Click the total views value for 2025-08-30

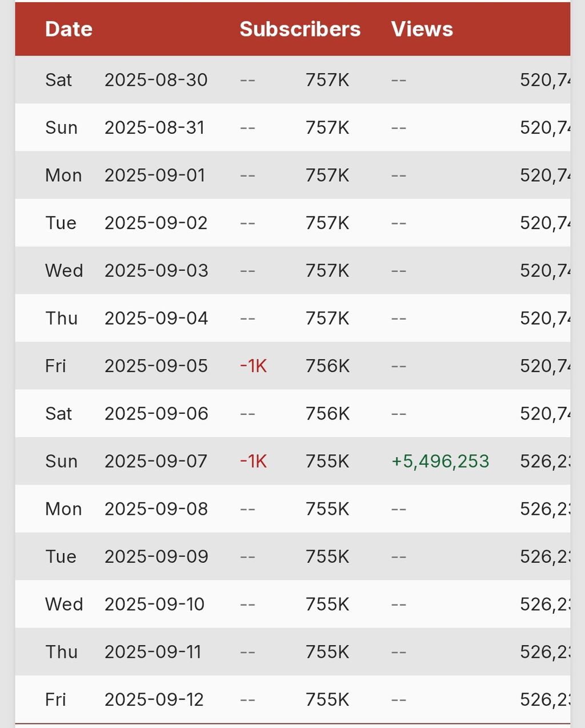[545, 80]
